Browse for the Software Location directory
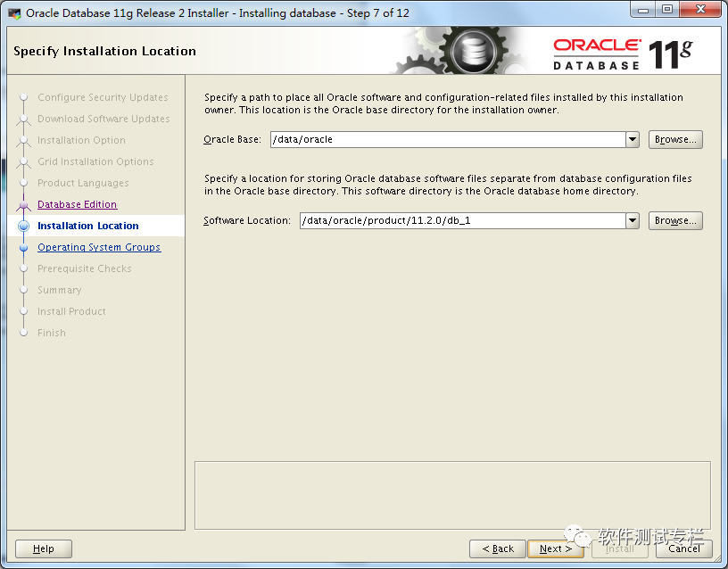 tap(675, 221)
